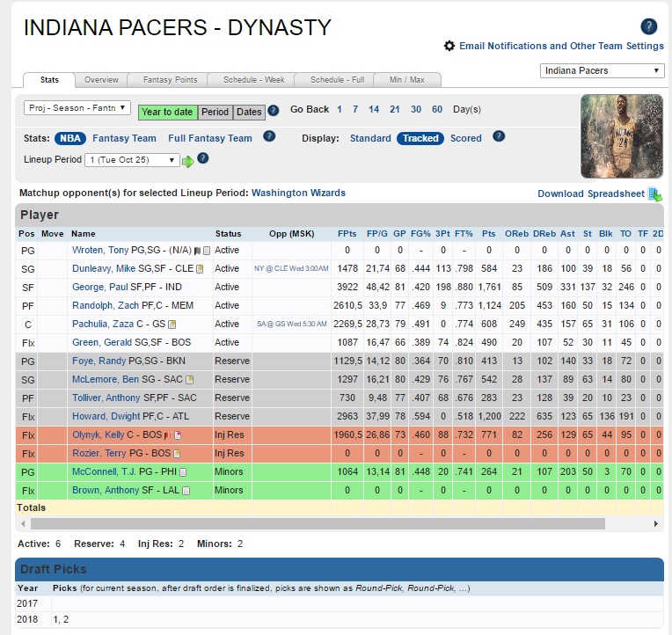
Task: Set display to Scored
Action: coord(466,138)
